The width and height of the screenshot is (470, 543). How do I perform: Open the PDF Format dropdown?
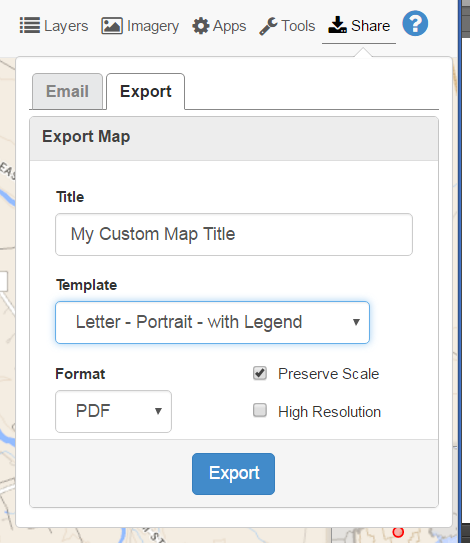(x=113, y=411)
